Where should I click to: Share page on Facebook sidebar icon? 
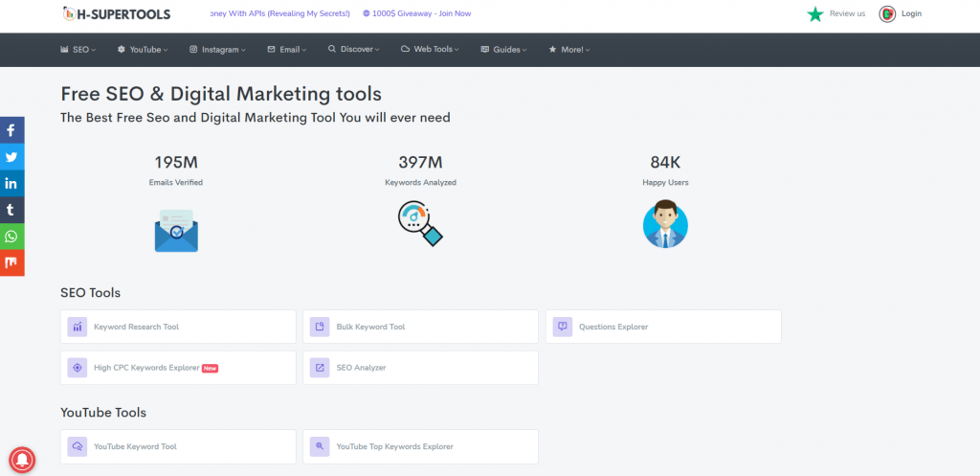pos(11,130)
